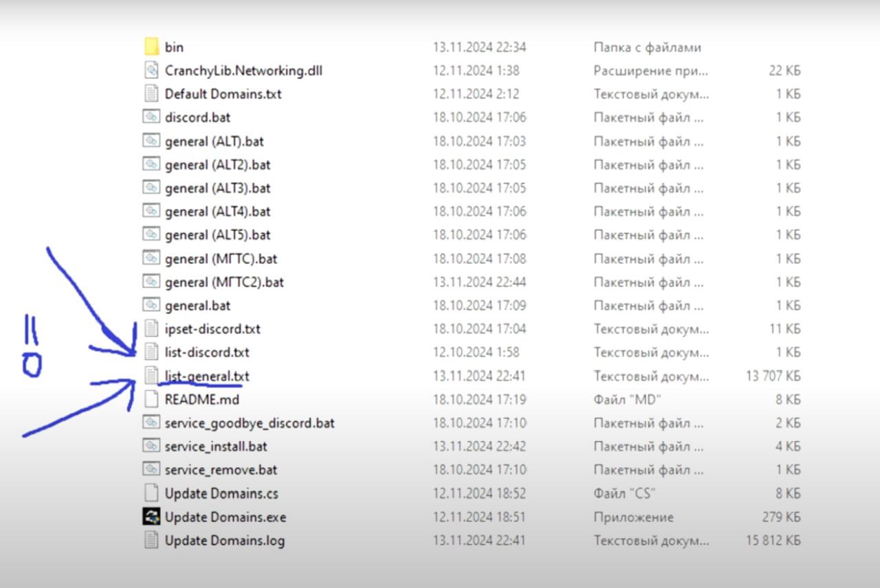Click the Update Domains.cs file icon
The image size is (880, 588).
tap(151, 493)
